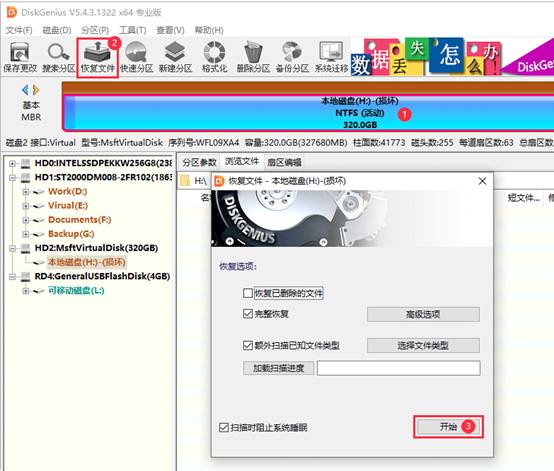The image size is (554, 471).
Task: Select Work(D:) in the disk tree
Action: coord(67,192)
